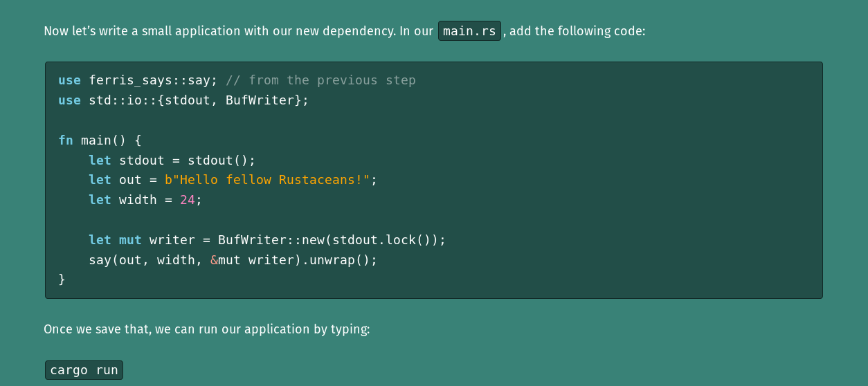Click the line 'use std::io::{stdout, BufWriter};'
Screen dimensions: 868x386
pos(183,100)
